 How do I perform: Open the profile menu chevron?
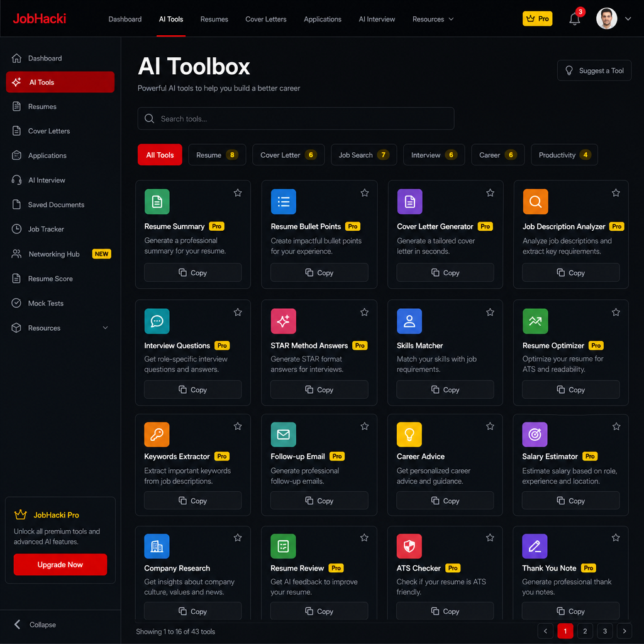click(628, 19)
